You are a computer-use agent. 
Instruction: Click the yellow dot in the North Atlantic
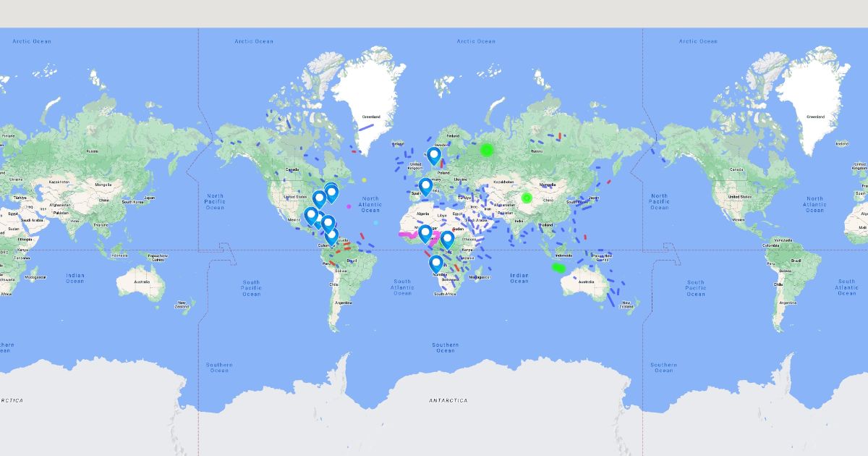[x=364, y=180]
